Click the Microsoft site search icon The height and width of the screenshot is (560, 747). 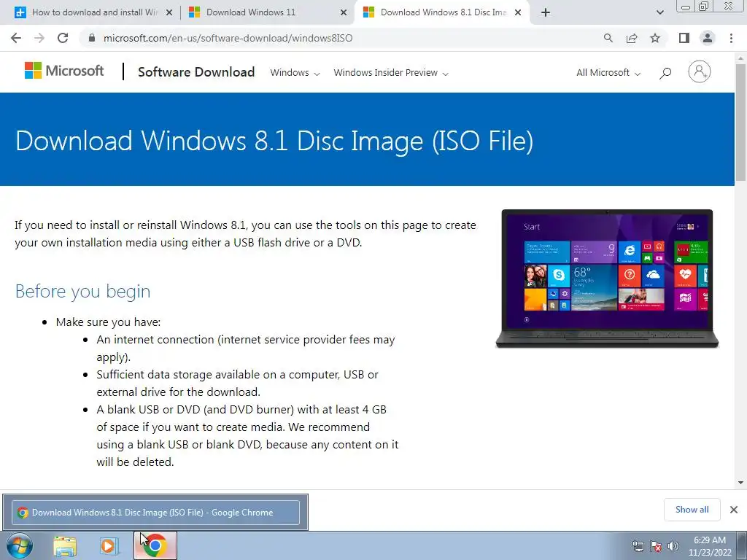[x=665, y=73]
